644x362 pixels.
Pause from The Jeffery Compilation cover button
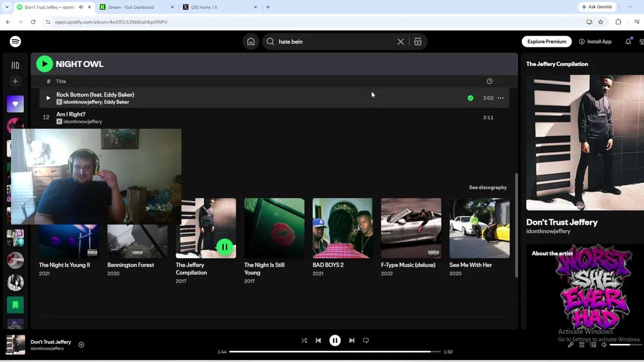(x=224, y=247)
